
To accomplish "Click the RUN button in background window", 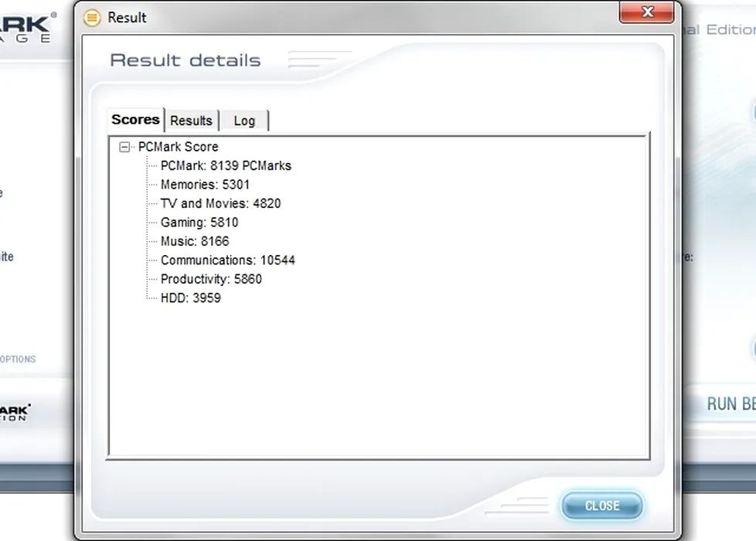I will click(730, 403).
